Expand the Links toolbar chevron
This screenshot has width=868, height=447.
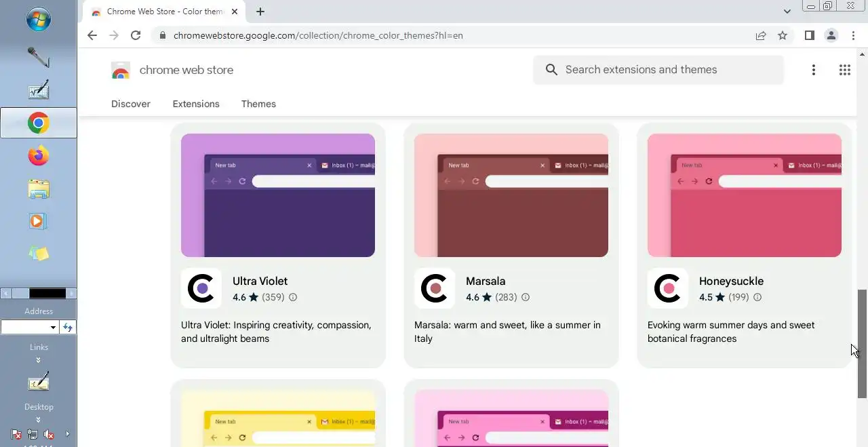(39, 359)
